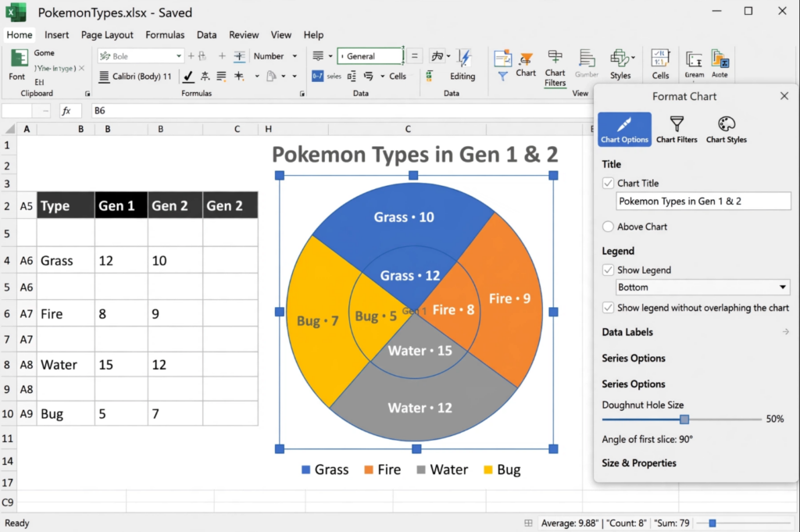Click the fx insert function icon
The height and width of the screenshot is (532, 800).
[x=66, y=111]
